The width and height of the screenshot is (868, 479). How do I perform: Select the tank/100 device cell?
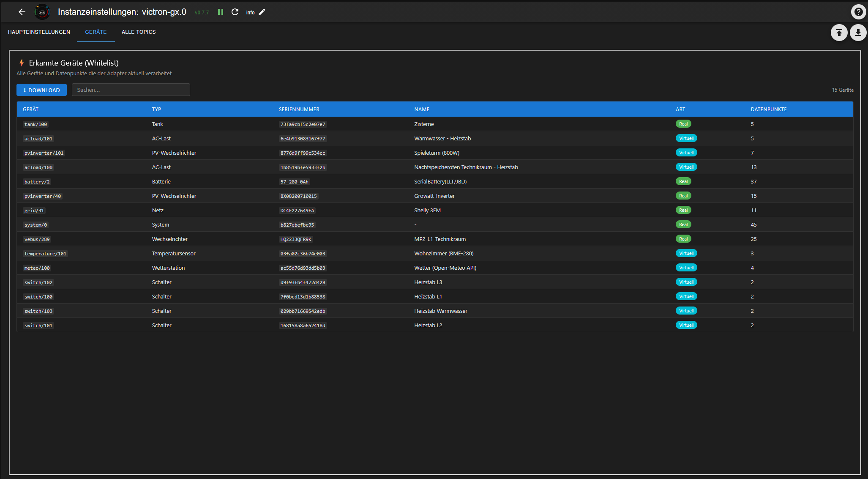[36, 124]
